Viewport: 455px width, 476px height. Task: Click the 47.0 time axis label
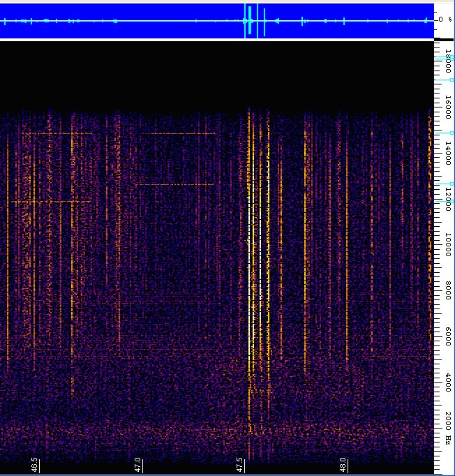(x=137, y=465)
